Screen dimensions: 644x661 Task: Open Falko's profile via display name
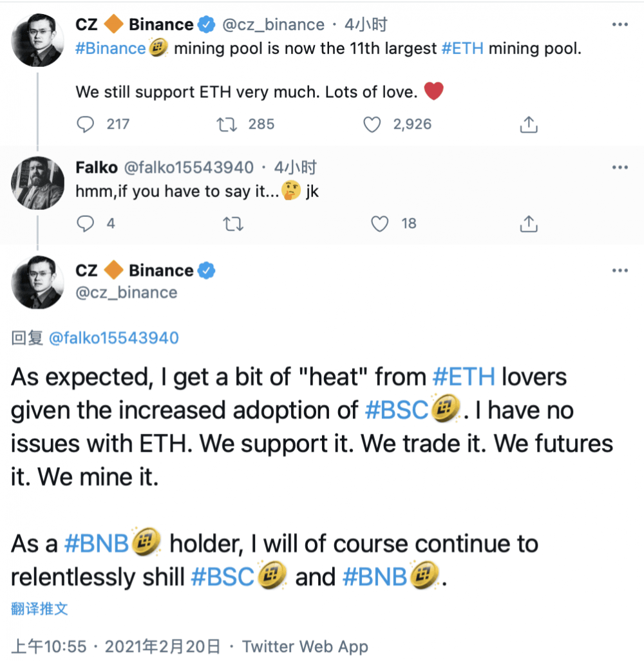tap(97, 168)
